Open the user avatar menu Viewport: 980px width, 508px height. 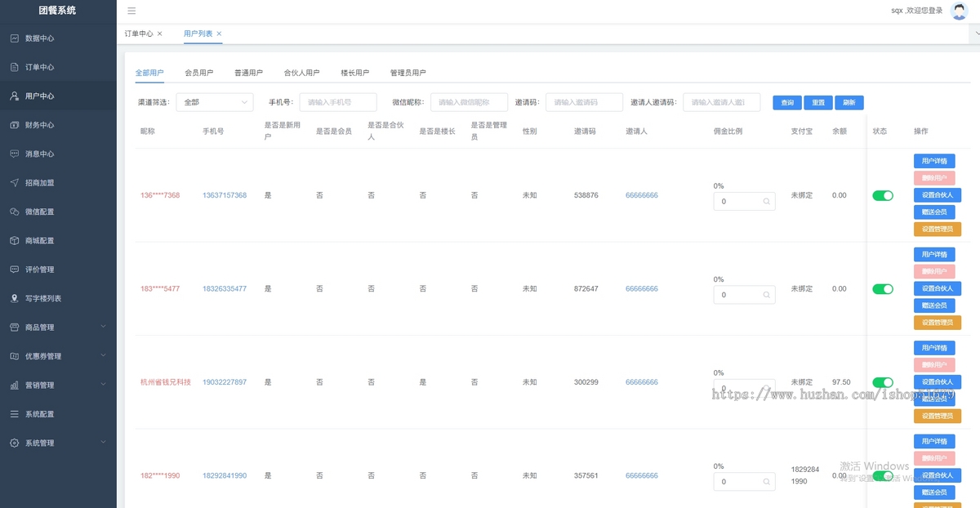(959, 11)
